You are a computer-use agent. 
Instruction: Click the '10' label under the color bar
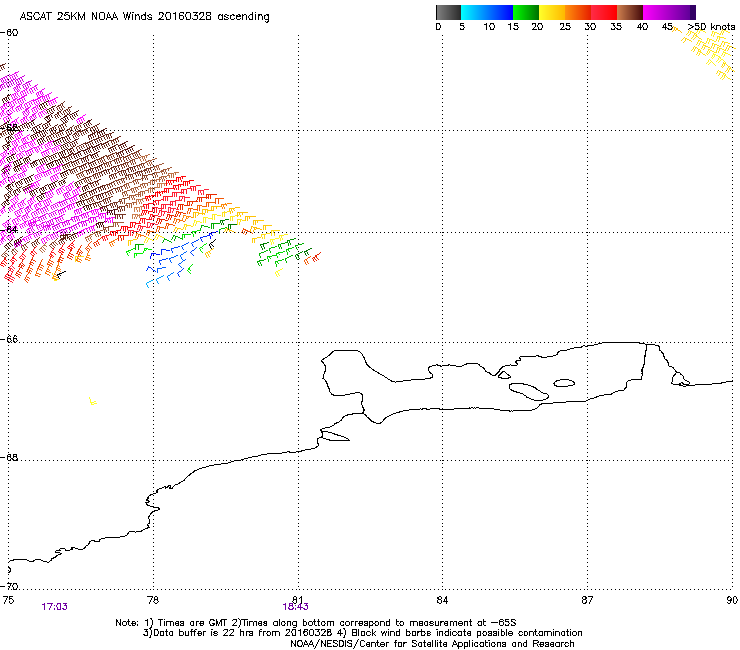[489, 27]
